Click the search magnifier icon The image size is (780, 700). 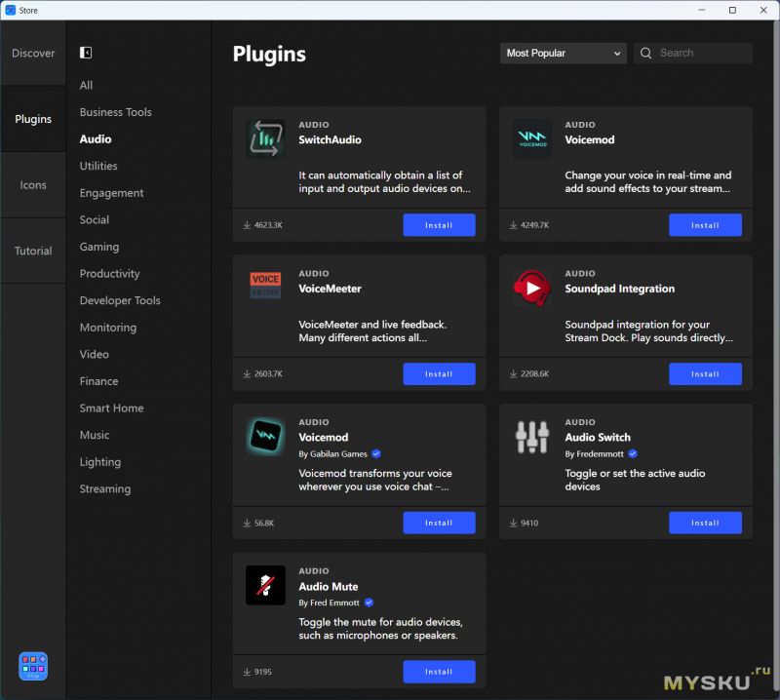(645, 54)
